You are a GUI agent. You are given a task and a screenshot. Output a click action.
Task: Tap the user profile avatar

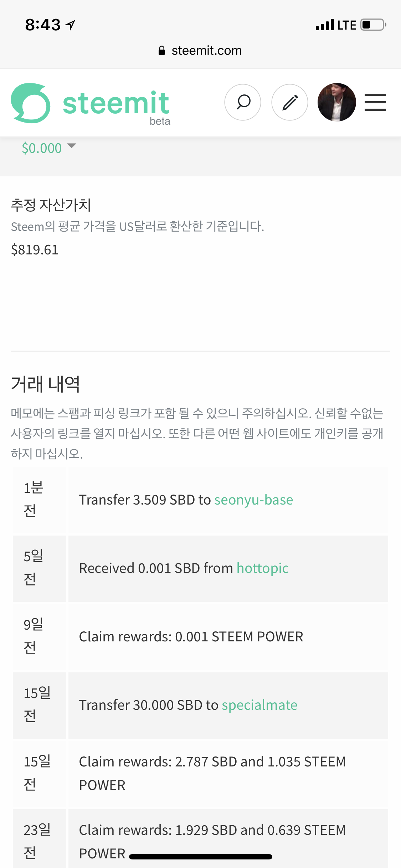pos(336,102)
